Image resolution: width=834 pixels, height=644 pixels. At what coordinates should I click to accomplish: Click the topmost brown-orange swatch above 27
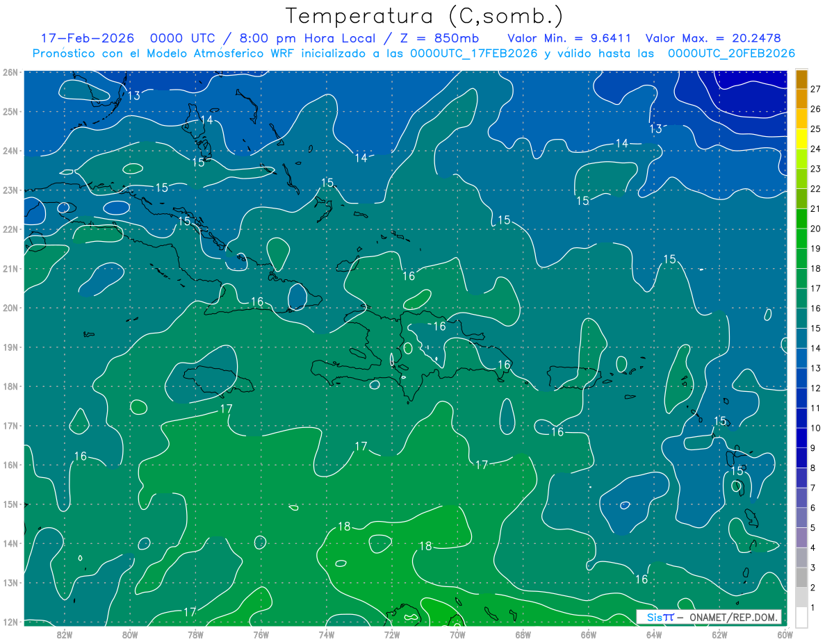pos(801,79)
